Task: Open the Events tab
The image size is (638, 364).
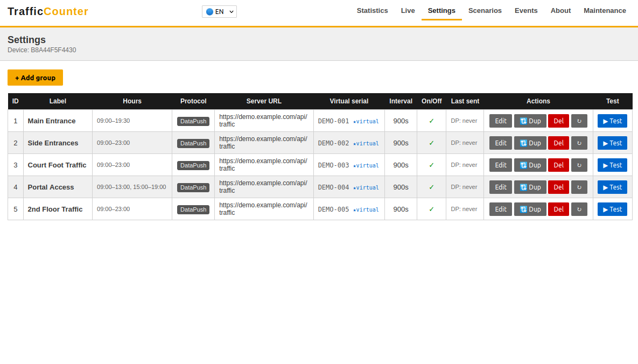Action: [x=526, y=11]
